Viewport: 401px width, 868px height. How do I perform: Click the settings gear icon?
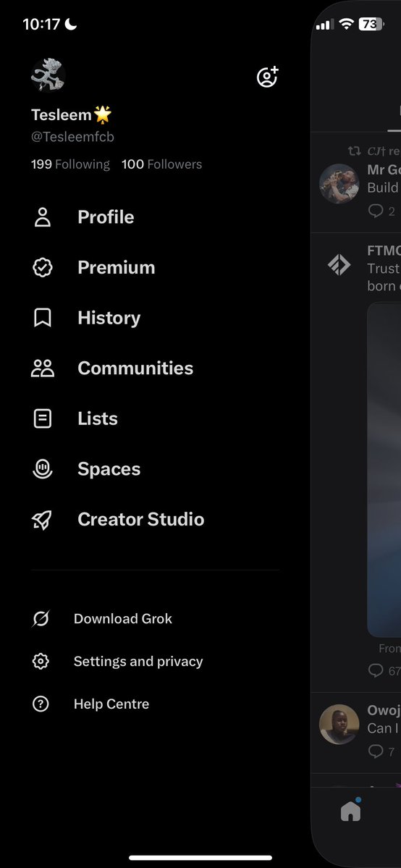click(41, 661)
